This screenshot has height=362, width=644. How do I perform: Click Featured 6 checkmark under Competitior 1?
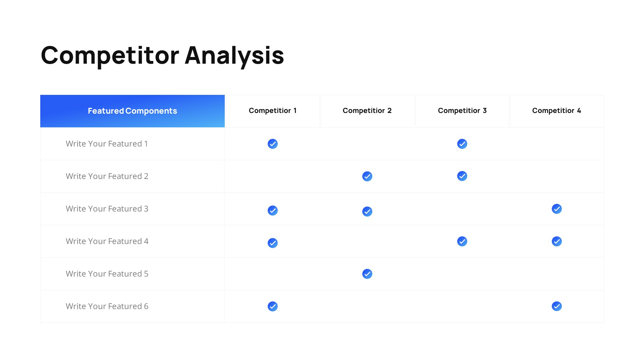click(x=273, y=306)
